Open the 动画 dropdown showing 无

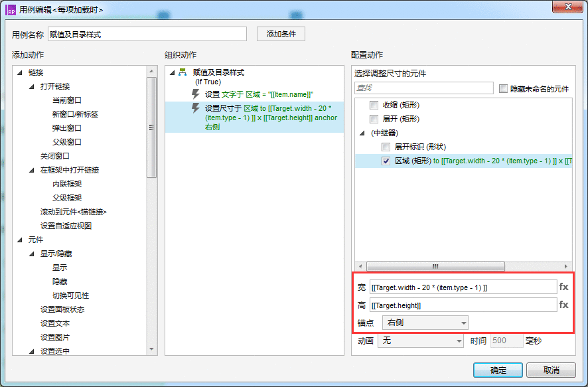coord(420,341)
